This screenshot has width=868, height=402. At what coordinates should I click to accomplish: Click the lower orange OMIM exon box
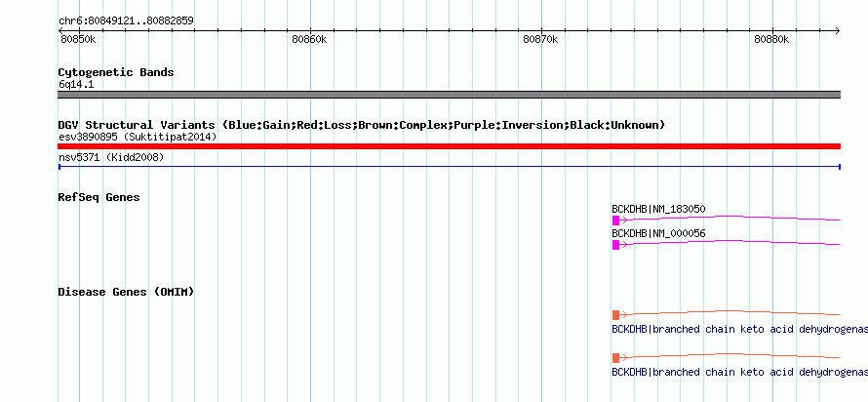tap(615, 358)
